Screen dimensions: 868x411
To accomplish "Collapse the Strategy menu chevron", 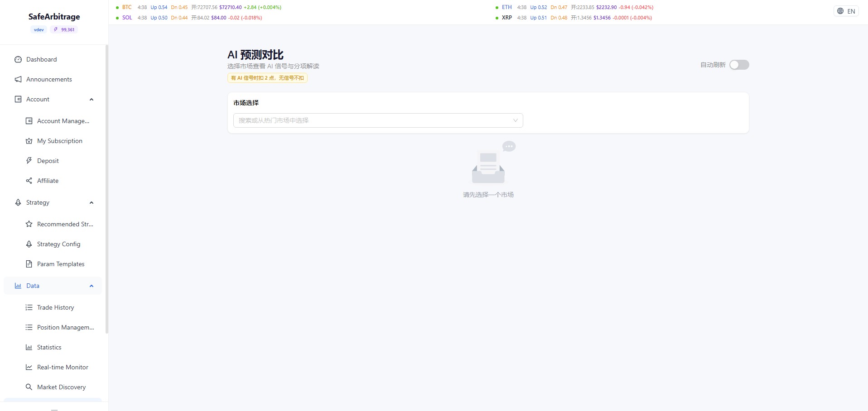I will coord(92,203).
